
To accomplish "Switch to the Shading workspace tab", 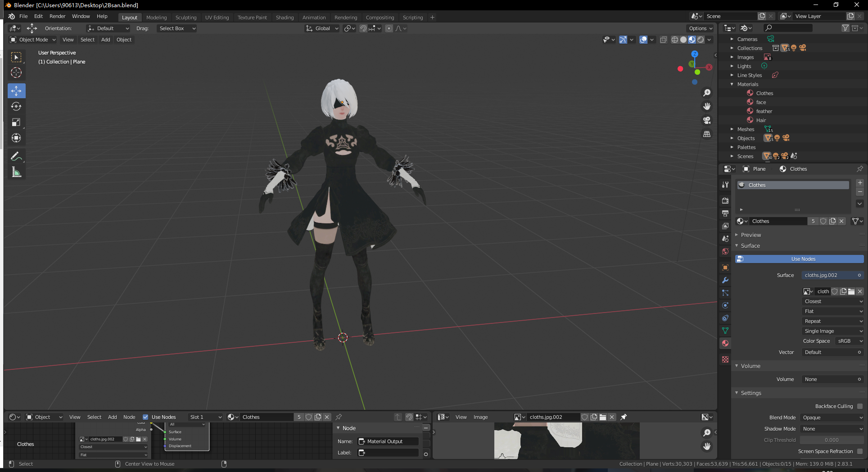I will [x=285, y=17].
